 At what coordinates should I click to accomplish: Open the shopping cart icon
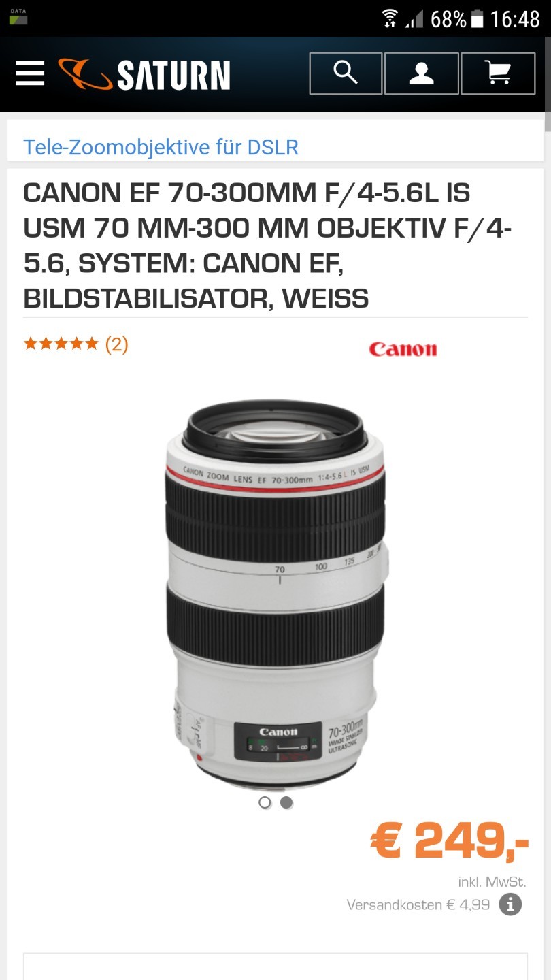[x=498, y=73]
